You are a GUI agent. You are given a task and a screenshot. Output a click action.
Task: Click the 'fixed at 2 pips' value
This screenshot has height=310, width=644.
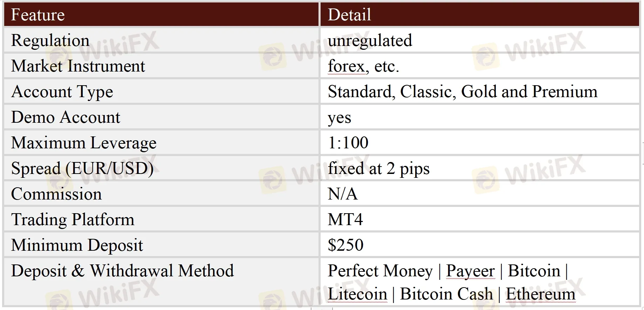(378, 168)
